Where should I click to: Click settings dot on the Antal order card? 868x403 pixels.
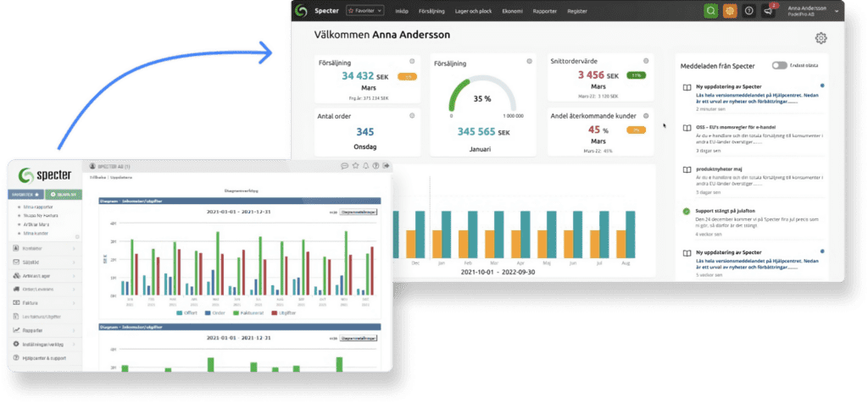pyautogui.click(x=412, y=115)
